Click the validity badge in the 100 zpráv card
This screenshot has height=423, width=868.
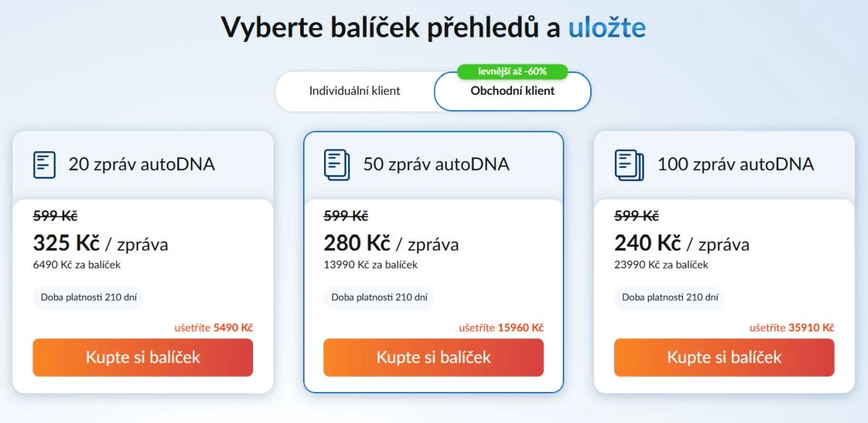pos(669,297)
